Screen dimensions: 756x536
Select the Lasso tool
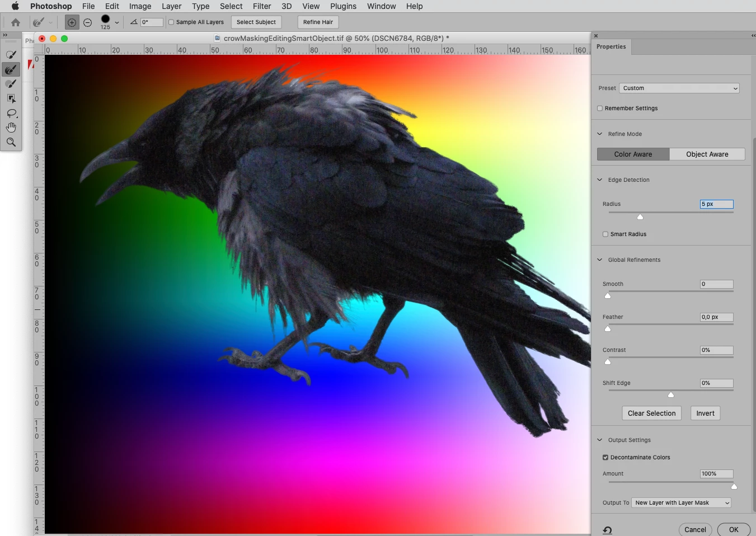pos(11,113)
